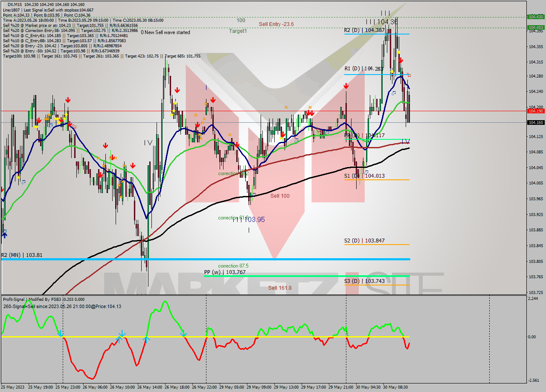Viewport: 546px width, 392px height.
Task: Click the 104.085 price axis value
Action: pos(535,152)
